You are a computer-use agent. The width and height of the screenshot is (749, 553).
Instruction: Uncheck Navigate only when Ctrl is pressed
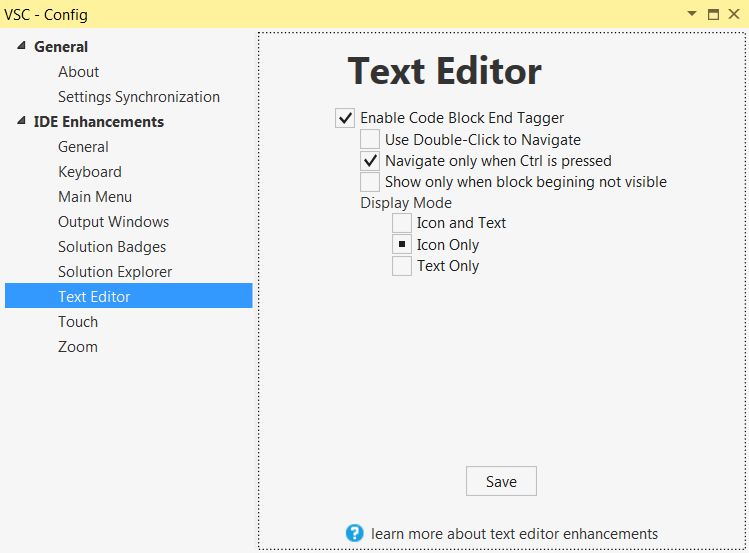[370, 161]
